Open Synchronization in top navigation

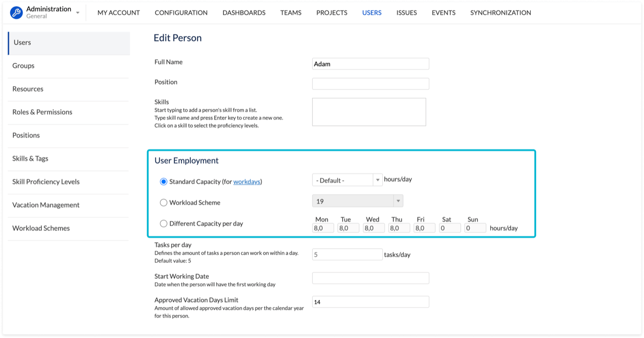click(x=500, y=13)
